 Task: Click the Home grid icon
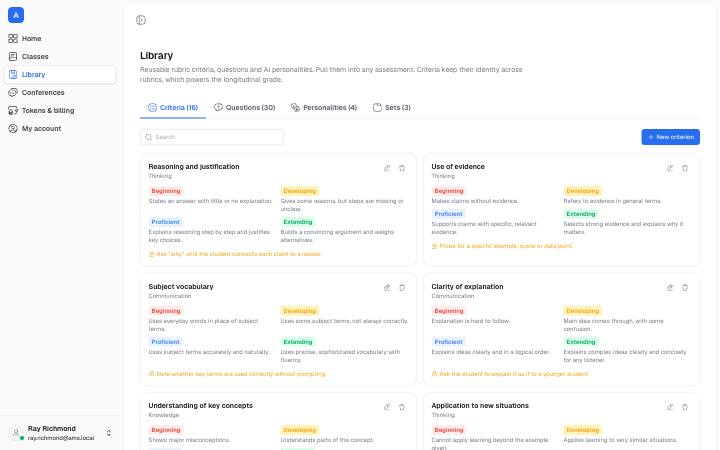(x=13, y=39)
